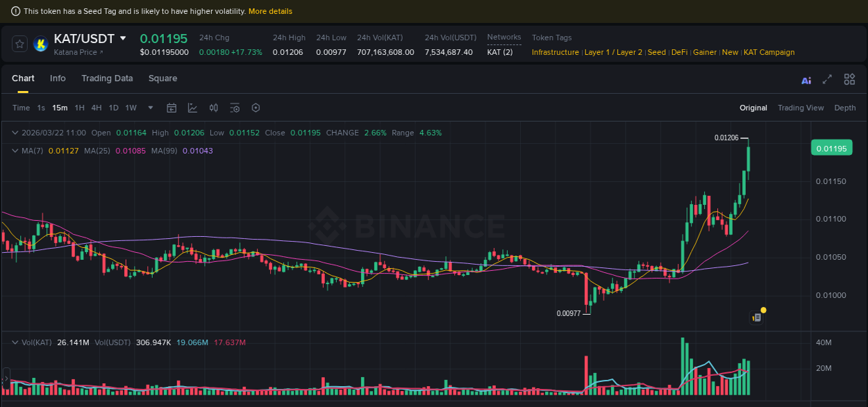Expand the chart to fullscreen
The image size is (868, 407).
826,80
